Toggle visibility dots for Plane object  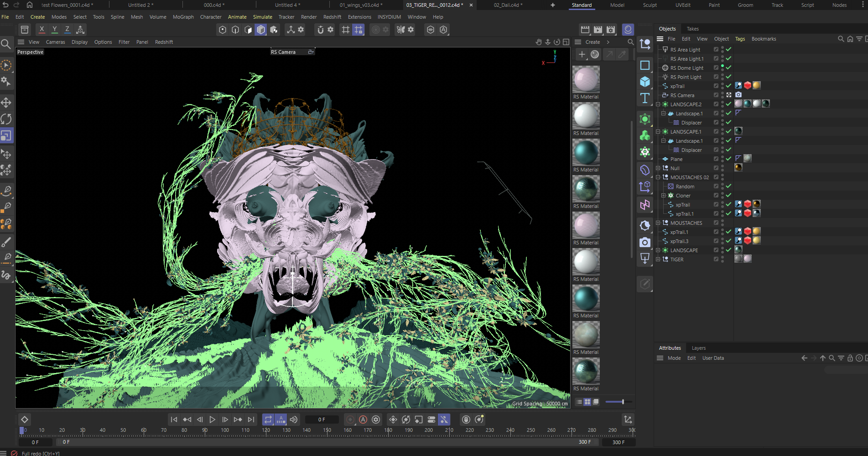[722, 159]
